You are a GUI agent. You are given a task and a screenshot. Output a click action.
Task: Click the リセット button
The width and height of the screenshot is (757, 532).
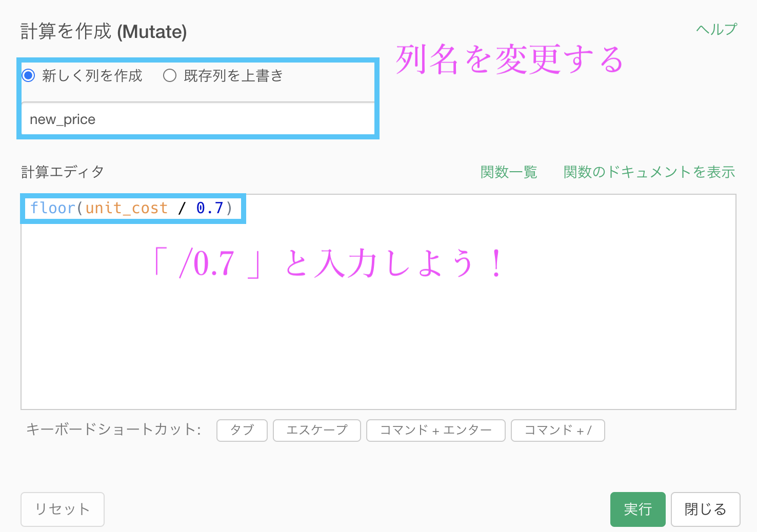tap(63, 509)
